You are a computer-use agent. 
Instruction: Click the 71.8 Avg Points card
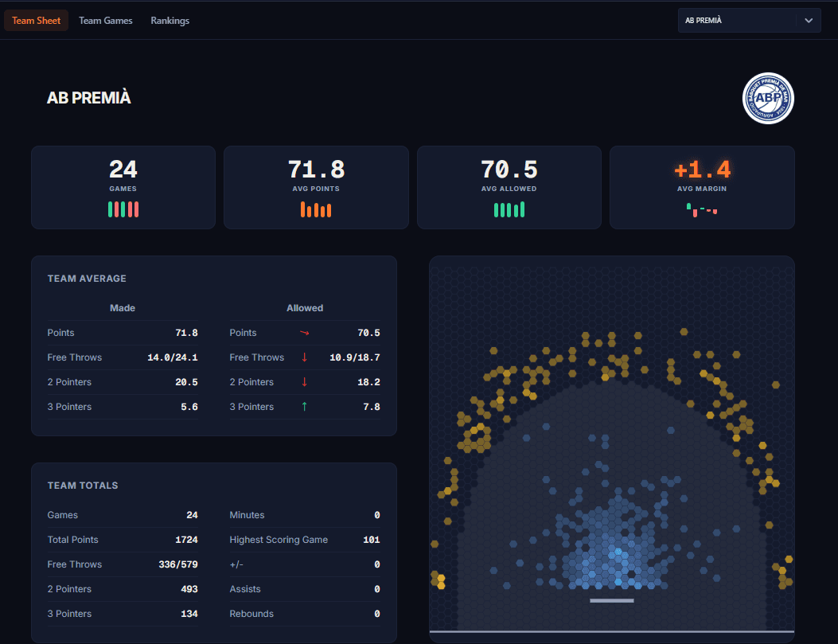coord(317,188)
